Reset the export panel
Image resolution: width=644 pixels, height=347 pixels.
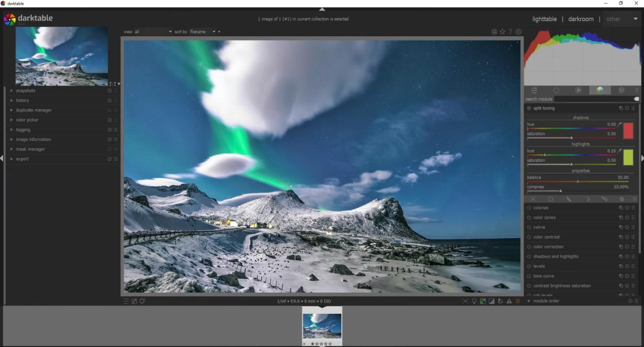click(110, 159)
